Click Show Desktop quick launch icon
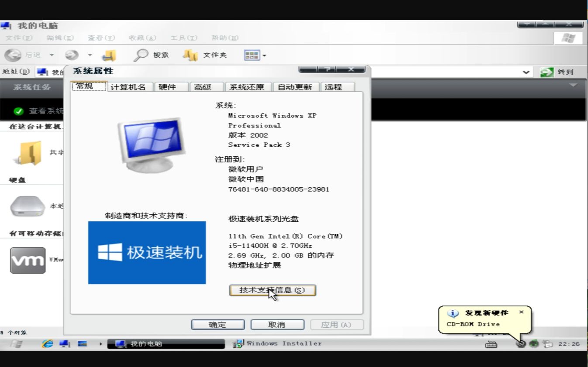 pyautogui.click(x=82, y=343)
